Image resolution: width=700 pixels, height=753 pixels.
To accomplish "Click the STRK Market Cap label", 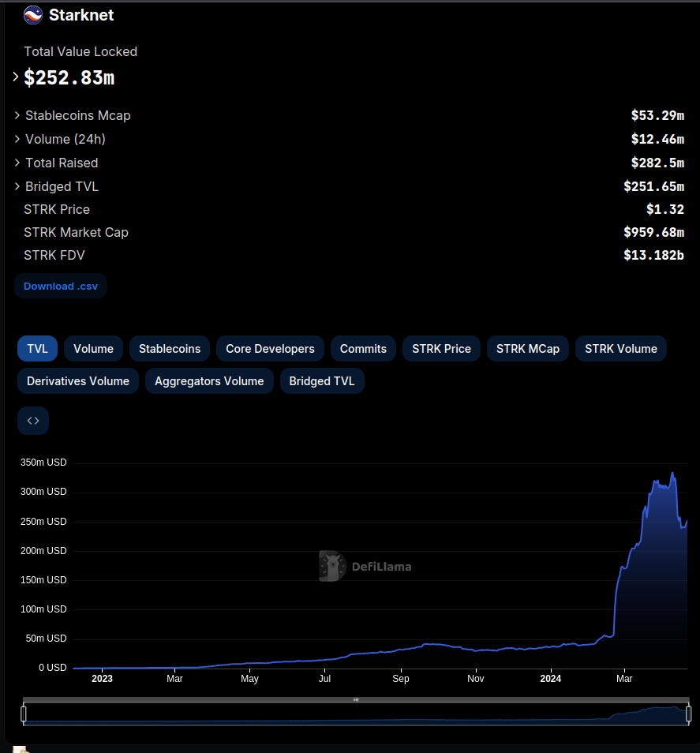I will tap(76, 232).
